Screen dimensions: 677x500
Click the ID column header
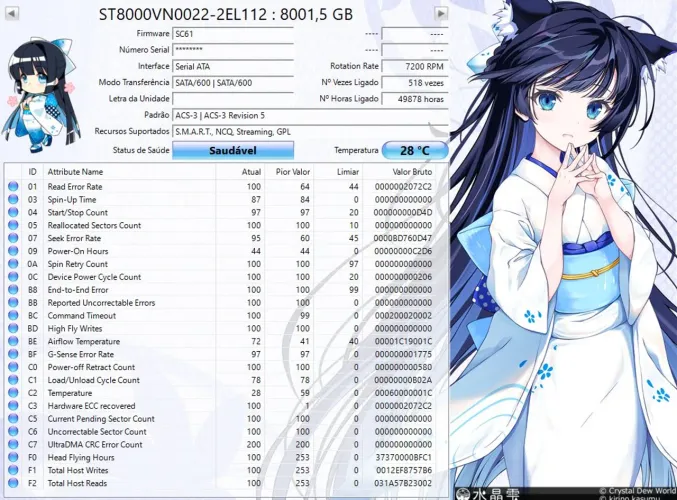click(x=32, y=172)
